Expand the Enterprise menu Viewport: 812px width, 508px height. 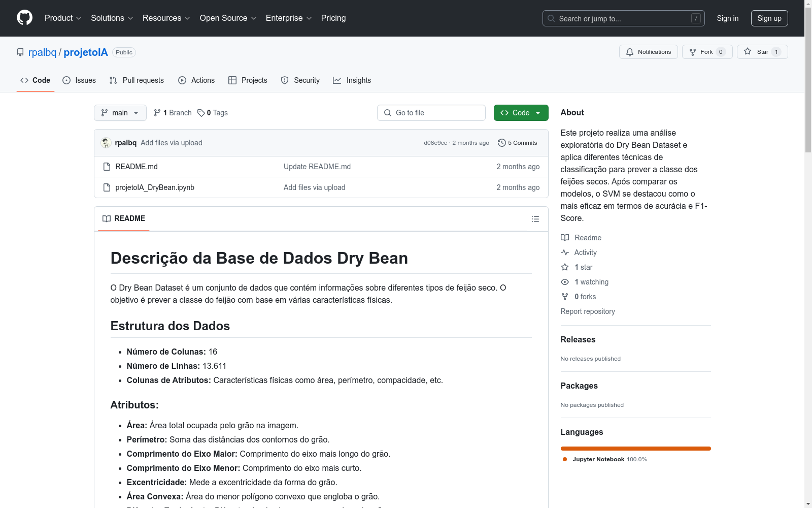[x=289, y=18]
